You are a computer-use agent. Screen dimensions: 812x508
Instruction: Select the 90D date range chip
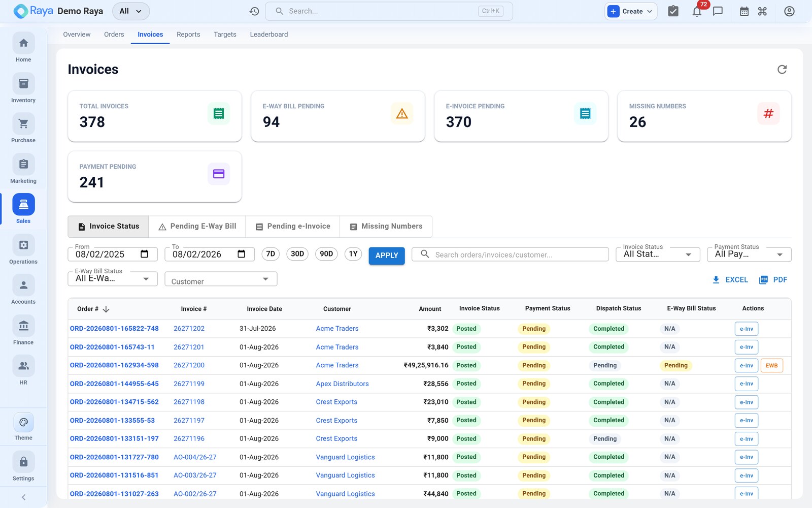click(x=326, y=254)
